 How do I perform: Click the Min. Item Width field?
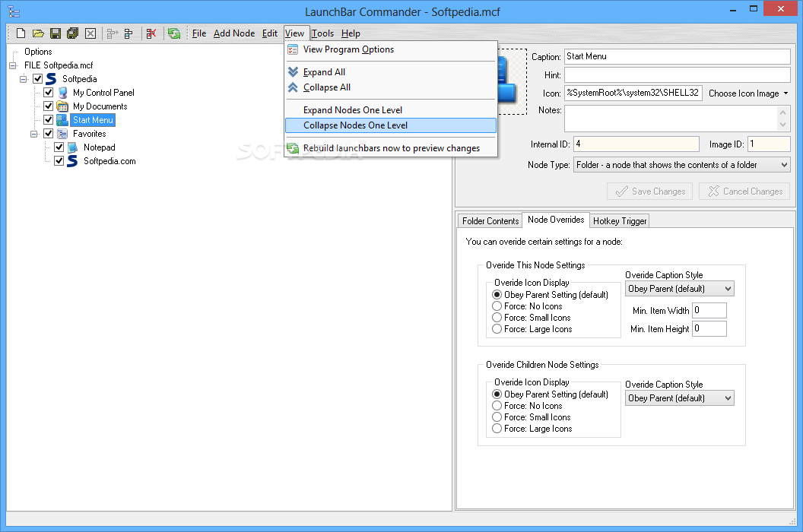click(x=709, y=310)
